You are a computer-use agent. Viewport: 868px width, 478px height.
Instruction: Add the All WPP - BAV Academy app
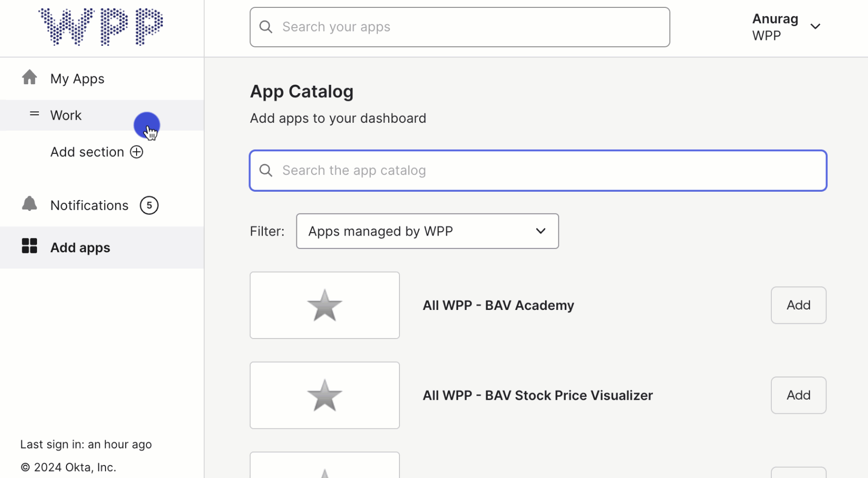click(x=798, y=305)
